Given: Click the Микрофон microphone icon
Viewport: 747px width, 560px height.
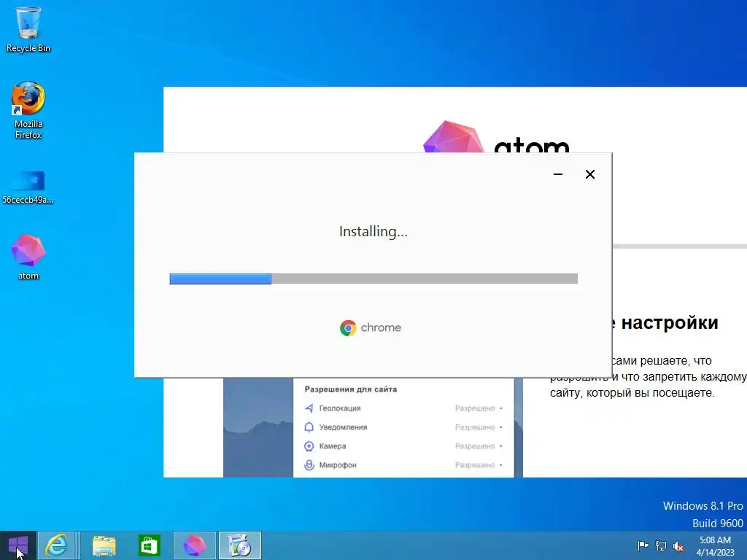Looking at the screenshot, I should pyautogui.click(x=309, y=464).
